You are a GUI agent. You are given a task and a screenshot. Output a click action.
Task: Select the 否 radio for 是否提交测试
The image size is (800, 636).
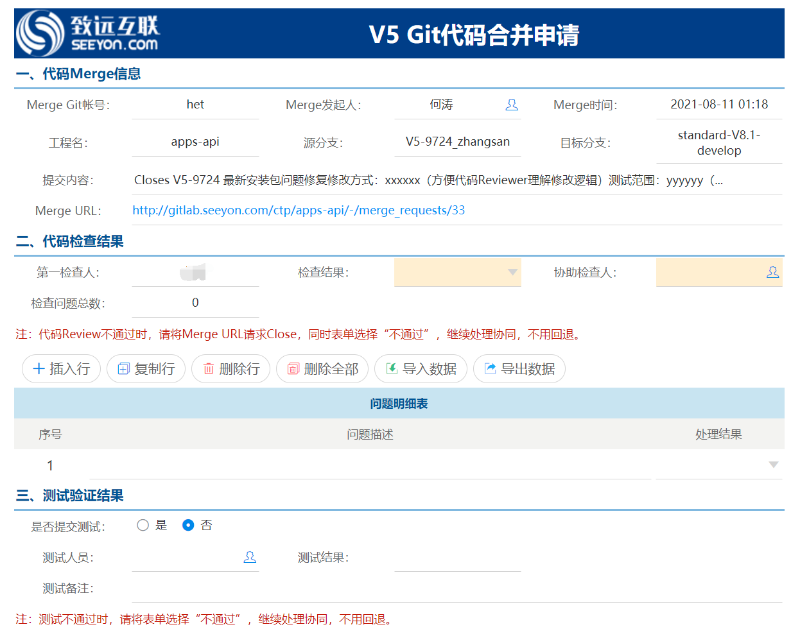(188, 525)
